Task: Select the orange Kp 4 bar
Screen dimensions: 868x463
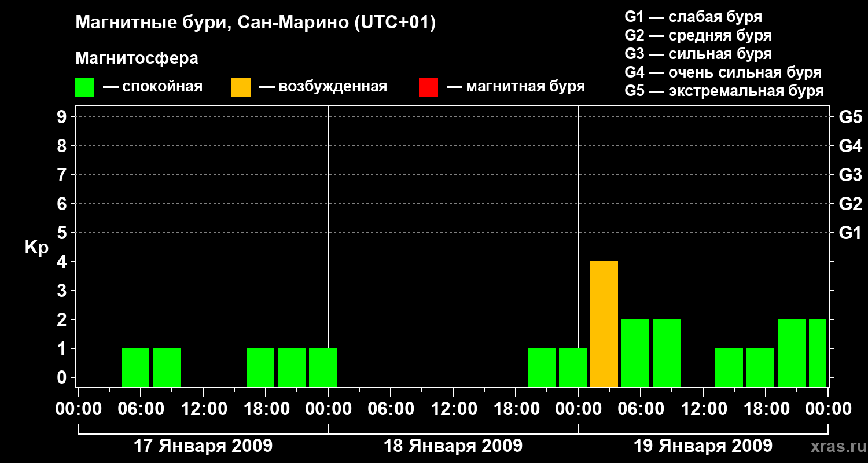Action: pyautogui.click(x=604, y=324)
